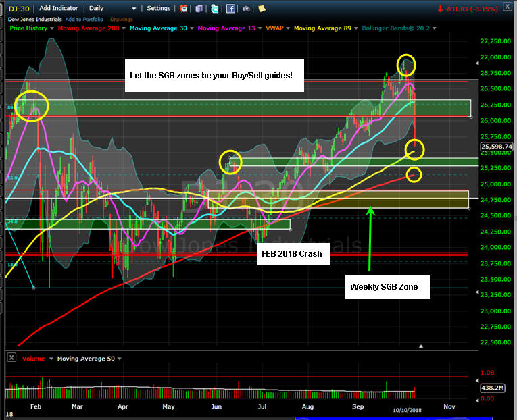Open Add Indicator menu

click(59, 8)
